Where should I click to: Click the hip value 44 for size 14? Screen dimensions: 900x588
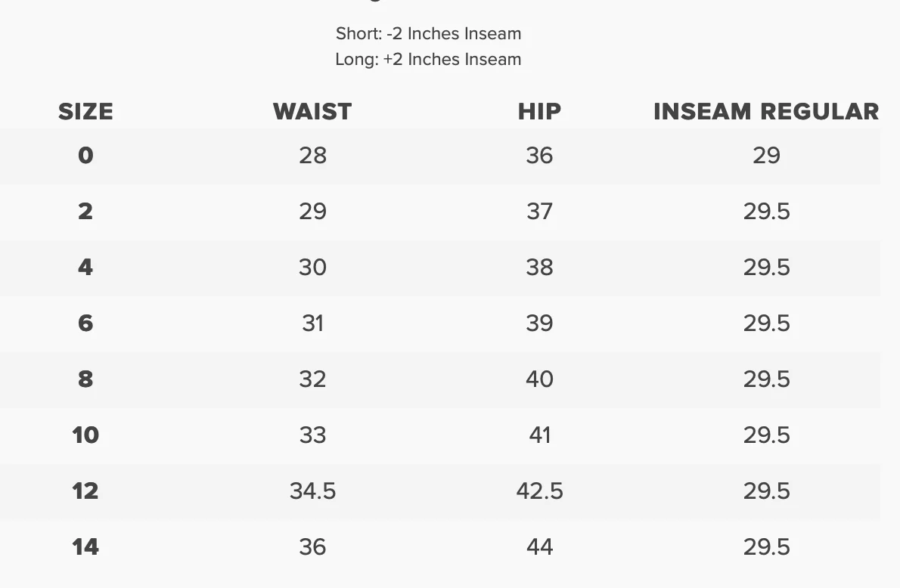(x=539, y=547)
